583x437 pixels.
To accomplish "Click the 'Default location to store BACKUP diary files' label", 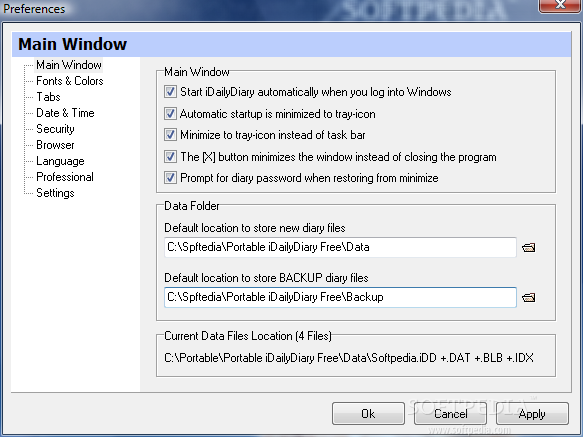I will (266, 278).
